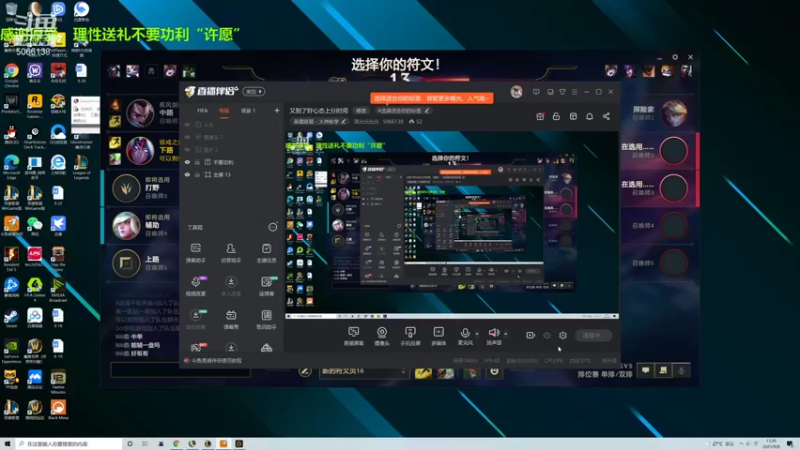
Task: Open streaming settings gear icon
Action: click(563, 335)
